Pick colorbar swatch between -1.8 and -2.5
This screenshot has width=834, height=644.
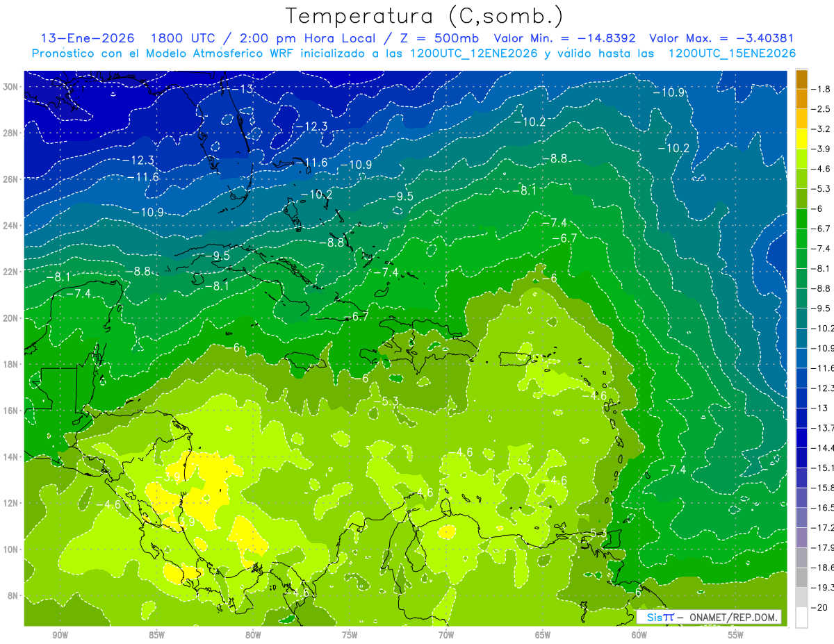[801, 99]
